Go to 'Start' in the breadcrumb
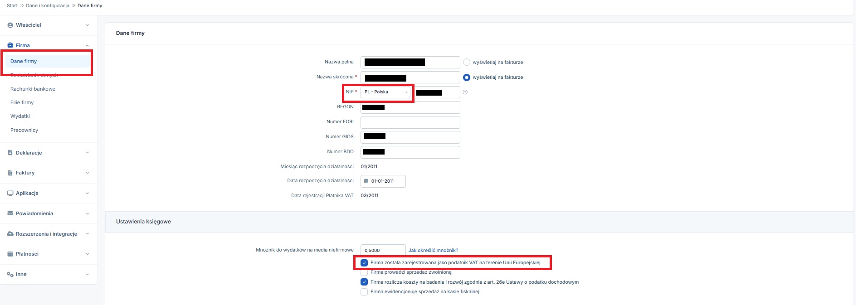The height and width of the screenshot is (305, 868). pyautogui.click(x=12, y=5)
